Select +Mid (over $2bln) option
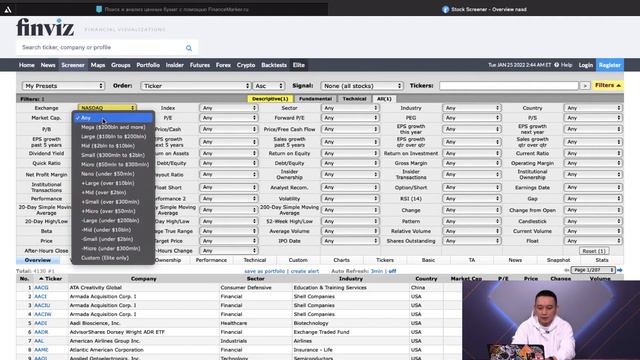Screen dimensions: 640x360 (x=113, y=193)
